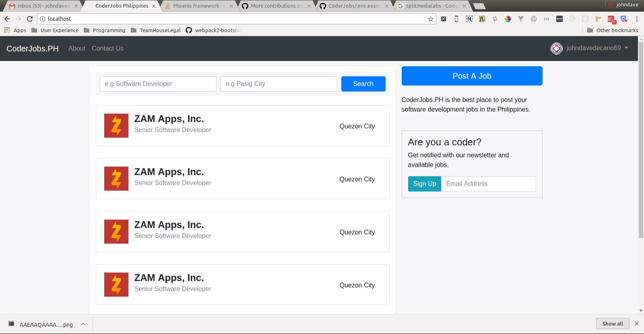Open the TeamHouseLegal bookmarks folder
644x334 pixels.
point(156,30)
